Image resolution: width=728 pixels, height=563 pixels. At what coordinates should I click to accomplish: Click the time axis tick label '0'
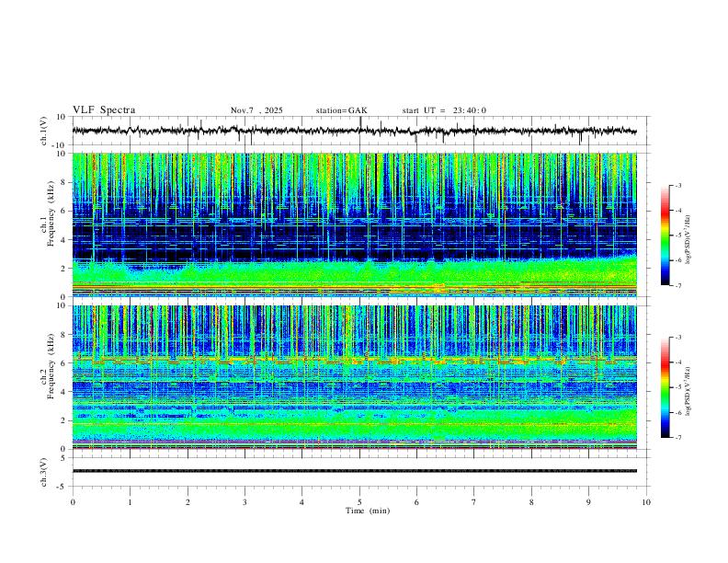73,502
